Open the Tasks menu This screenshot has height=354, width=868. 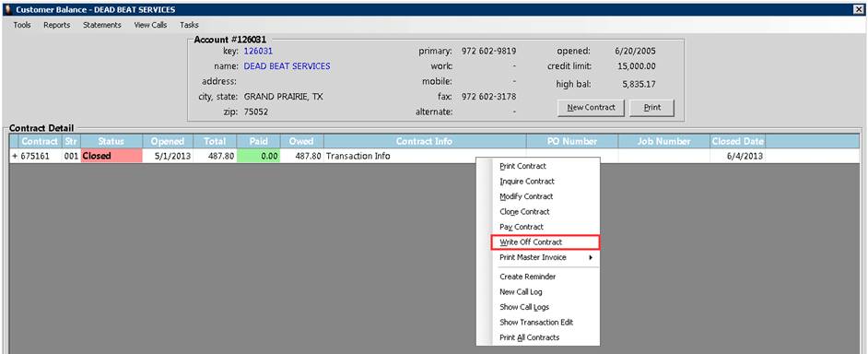[189, 25]
